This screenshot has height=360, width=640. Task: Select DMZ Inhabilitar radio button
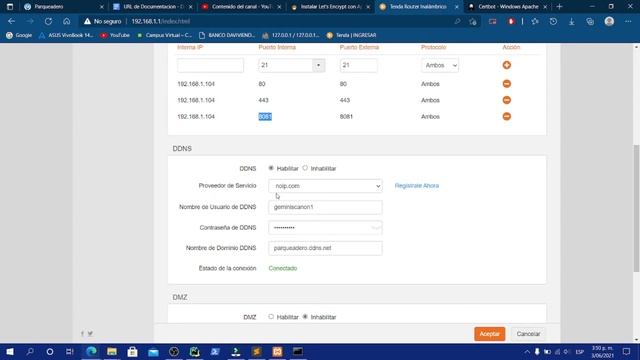pos(305,317)
